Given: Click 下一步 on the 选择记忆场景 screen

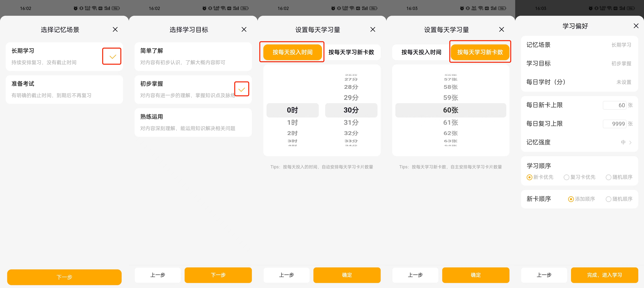Looking at the screenshot, I should coord(64,277).
